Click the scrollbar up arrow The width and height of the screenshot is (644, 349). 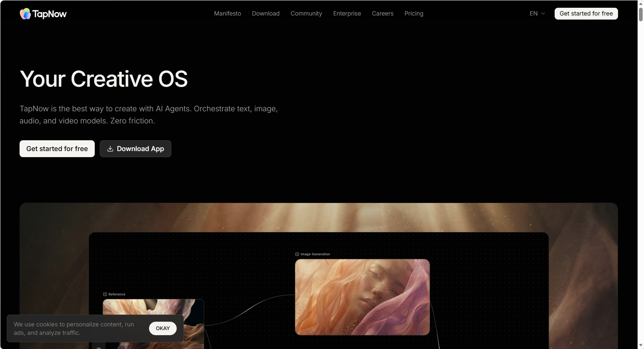(641, 3)
